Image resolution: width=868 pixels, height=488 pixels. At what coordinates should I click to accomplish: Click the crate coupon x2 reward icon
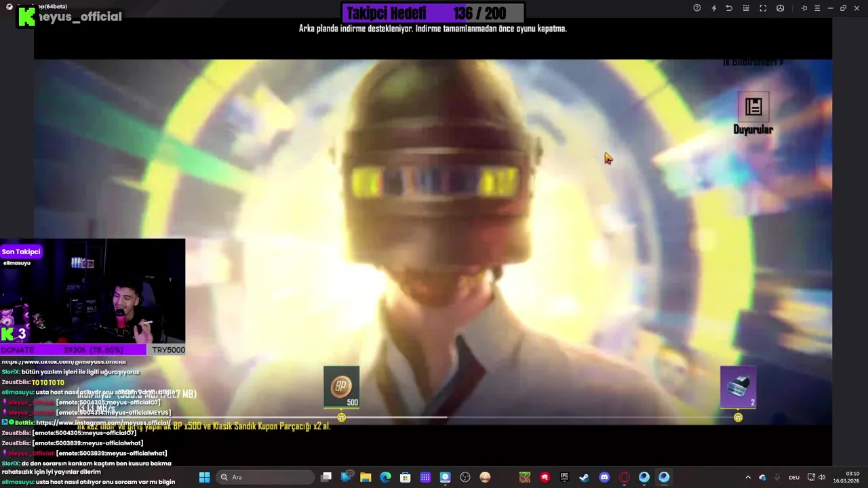click(738, 387)
